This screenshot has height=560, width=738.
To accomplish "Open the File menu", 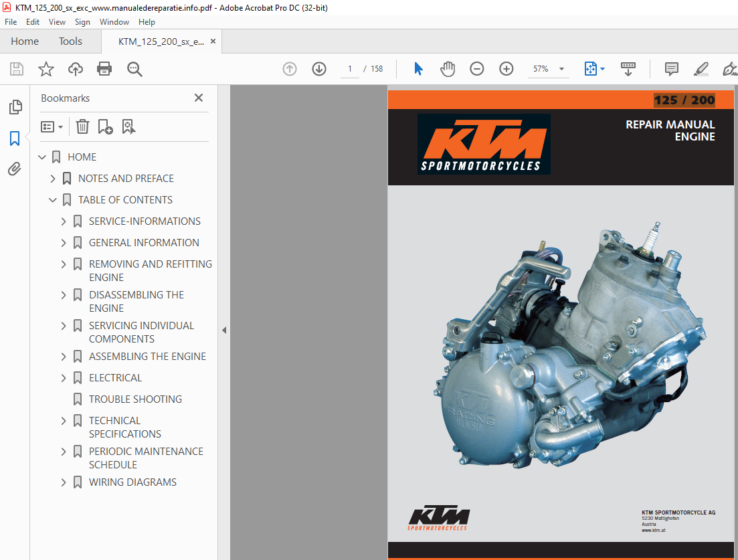I will tap(10, 22).
